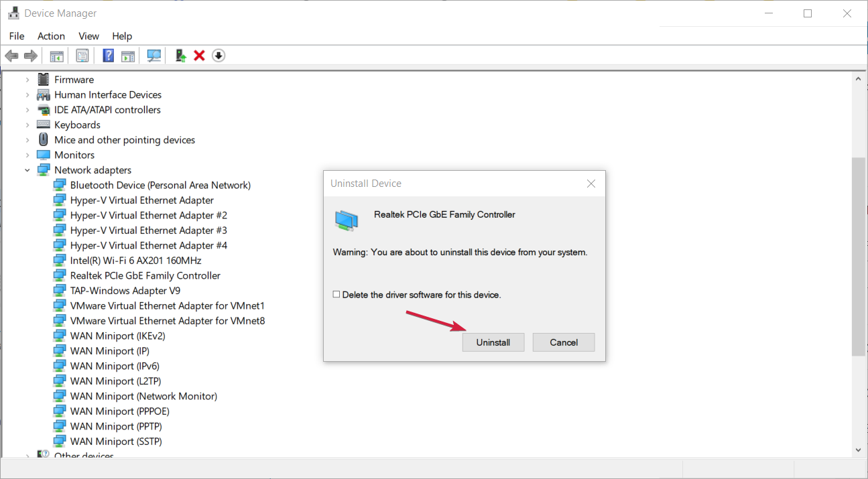Expand the Monitors tree node

[x=27, y=155]
